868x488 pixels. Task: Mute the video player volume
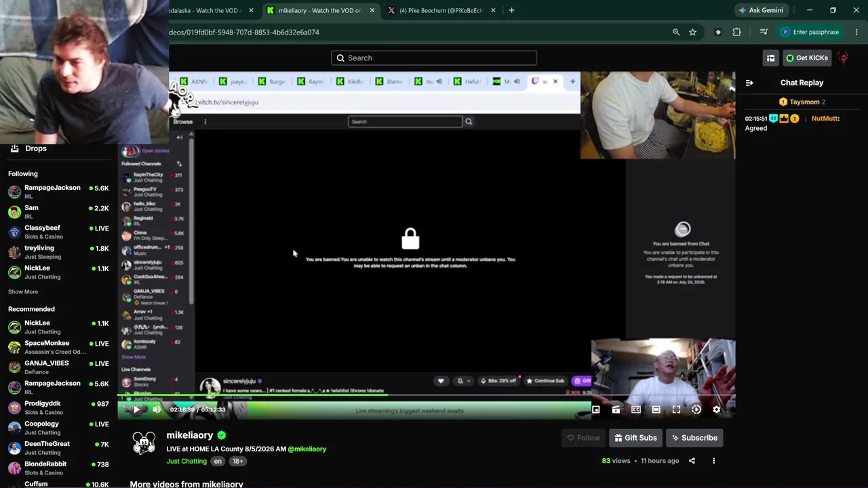pyautogui.click(x=157, y=409)
